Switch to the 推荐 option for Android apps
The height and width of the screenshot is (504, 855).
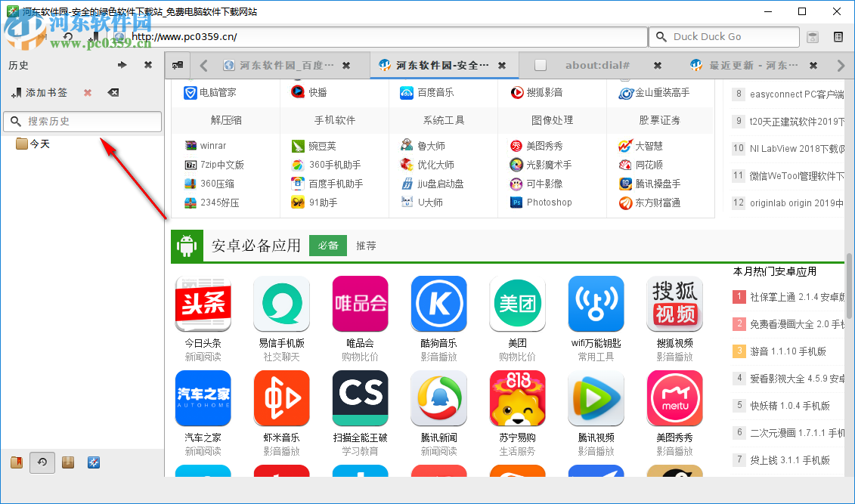click(x=366, y=245)
